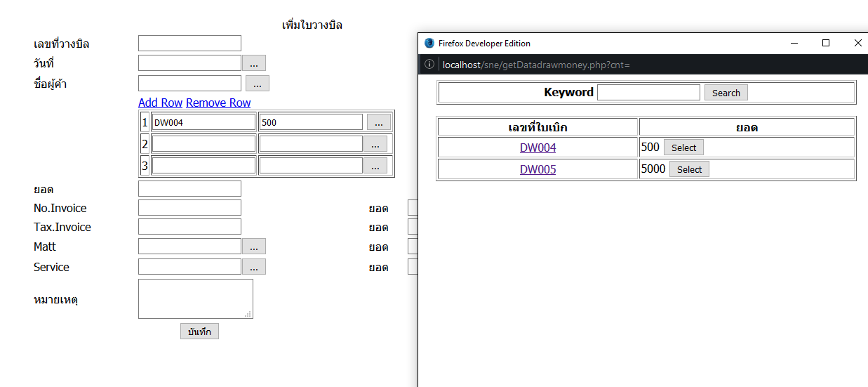Click Select button for DW005 row
This screenshot has width=868, height=387.
click(x=689, y=169)
